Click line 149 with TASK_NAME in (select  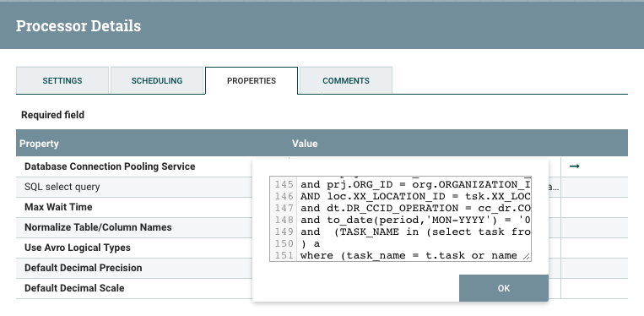point(415,232)
